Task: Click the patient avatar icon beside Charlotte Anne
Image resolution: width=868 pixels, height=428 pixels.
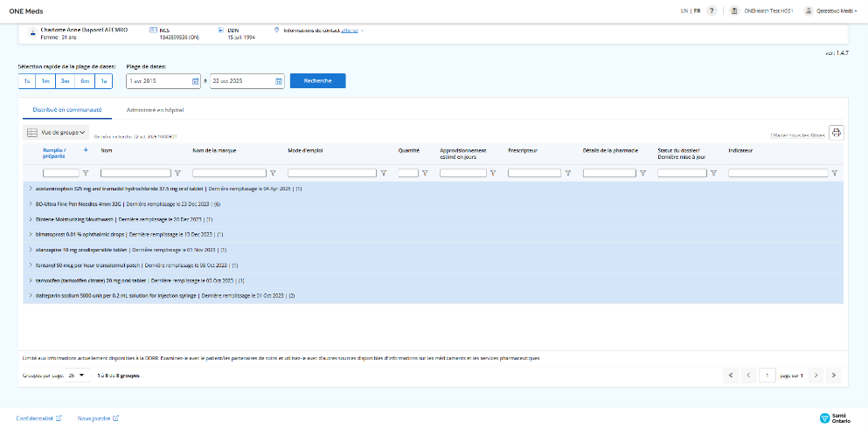Action: 32,33
